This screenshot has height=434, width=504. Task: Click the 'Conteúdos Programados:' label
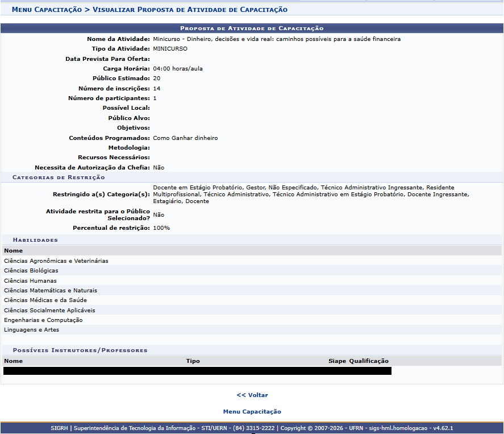(x=109, y=138)
